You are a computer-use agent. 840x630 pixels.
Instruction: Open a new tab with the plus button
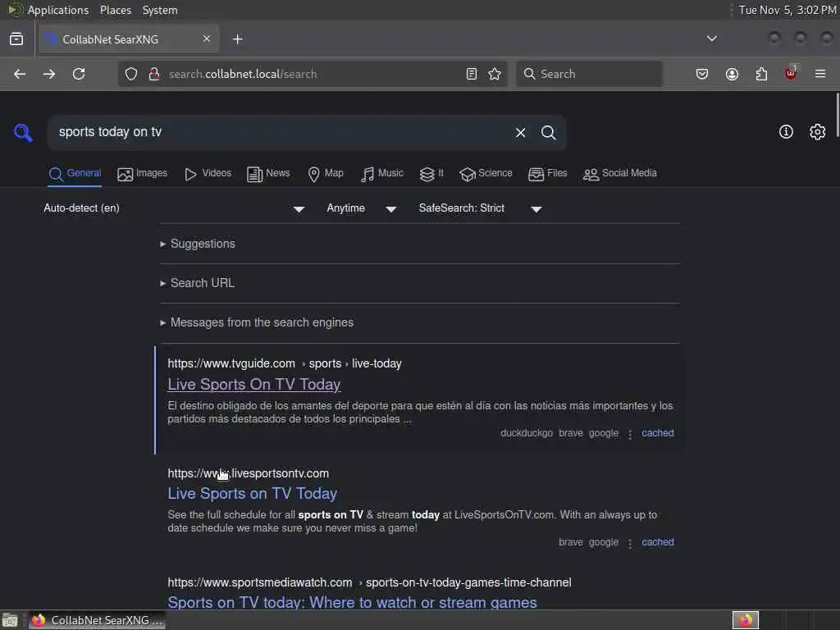click(237, 39)
